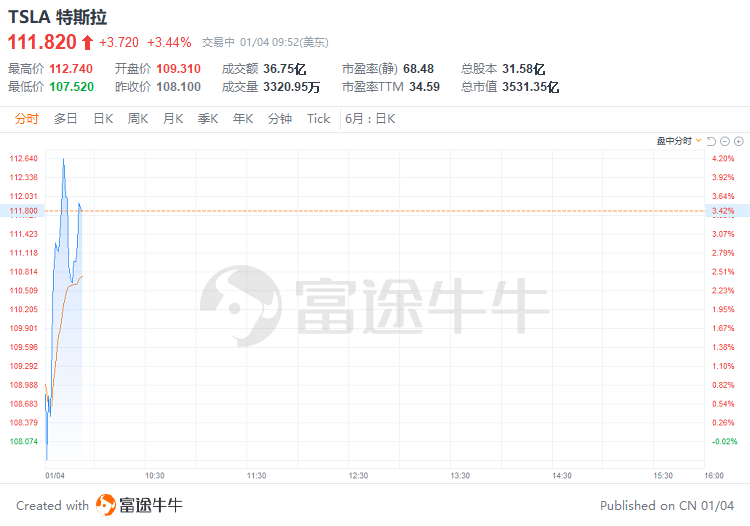Click the 112.640 left axis label
The height and width of the screenshot is (526, 750).
[x=23, y=158]
